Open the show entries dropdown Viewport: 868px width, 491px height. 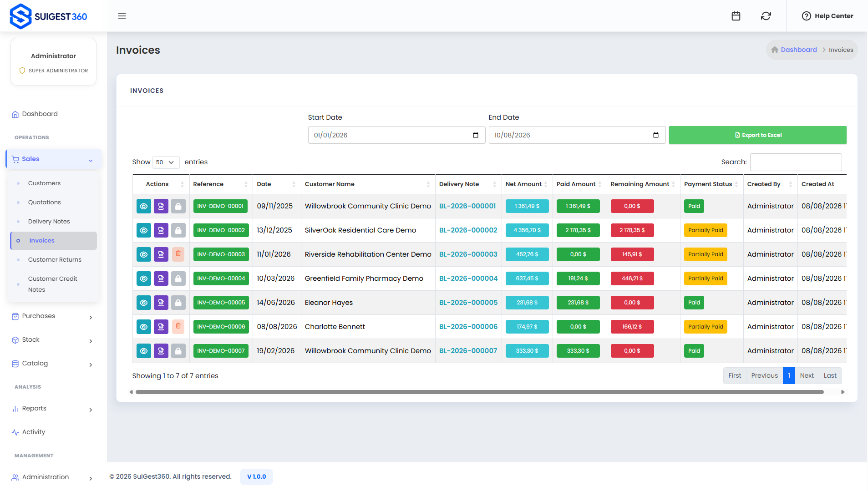(x=166, y=162)
